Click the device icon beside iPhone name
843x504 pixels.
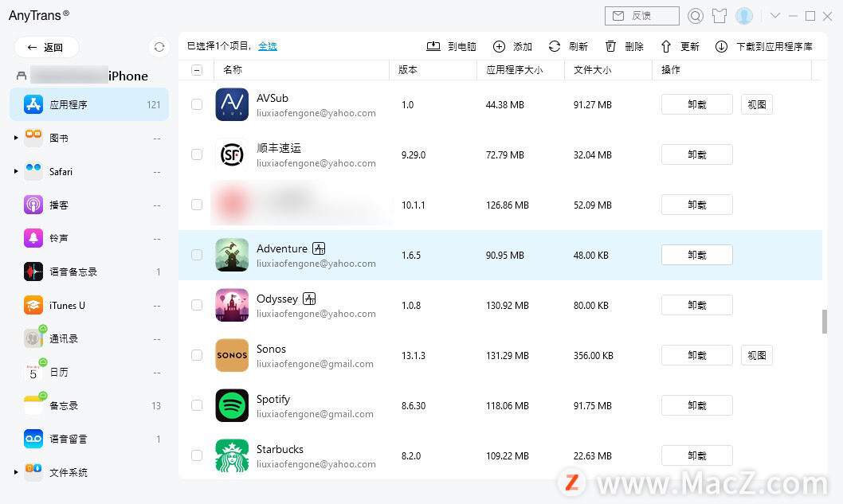click(x=22, y=76)
